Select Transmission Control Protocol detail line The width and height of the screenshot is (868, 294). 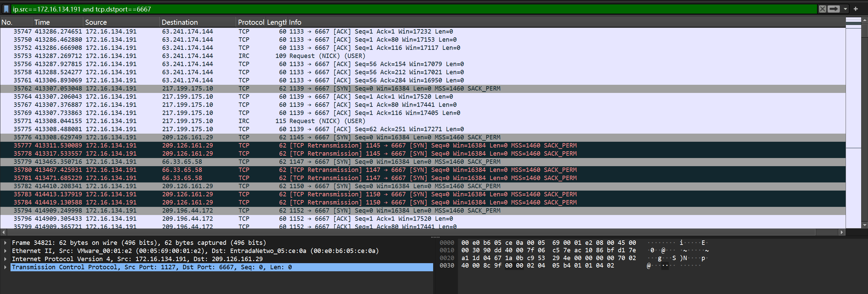coord(222,267)
